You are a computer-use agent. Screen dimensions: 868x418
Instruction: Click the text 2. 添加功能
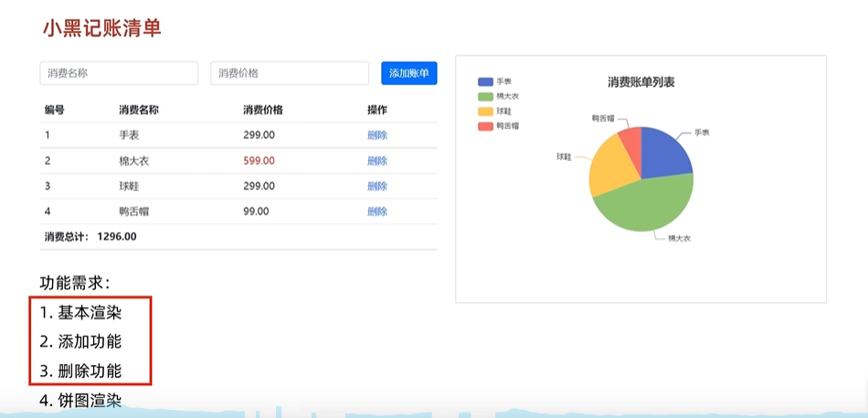click(80, 341)
